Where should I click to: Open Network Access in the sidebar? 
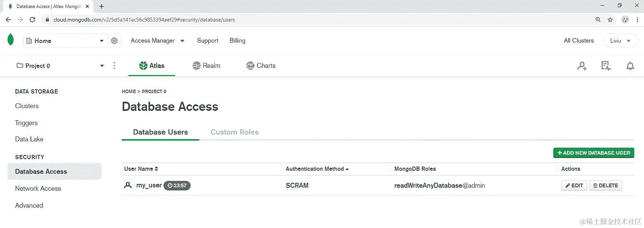[x=38, y=189]
